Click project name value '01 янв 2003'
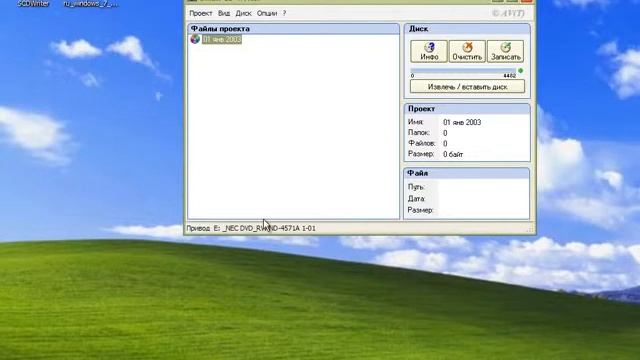Viewport: 640px width, 360px height. click(x=462, y=122)
